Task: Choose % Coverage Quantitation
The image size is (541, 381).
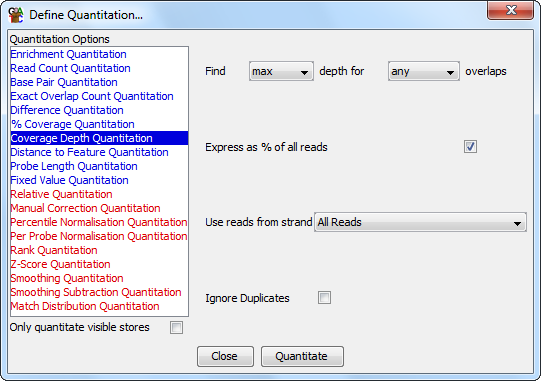Action: pos(99,124)
